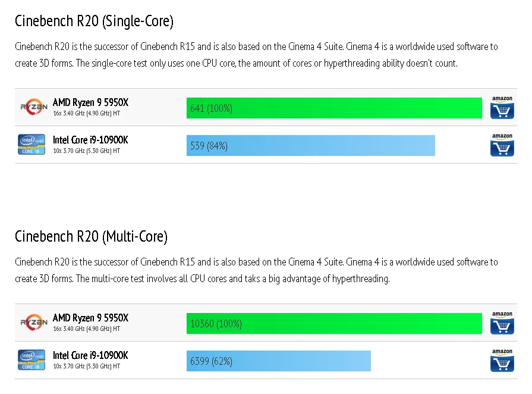
Task: Click the Cinebench R20 (Single-Core) heading
Action: pos(94,21)
